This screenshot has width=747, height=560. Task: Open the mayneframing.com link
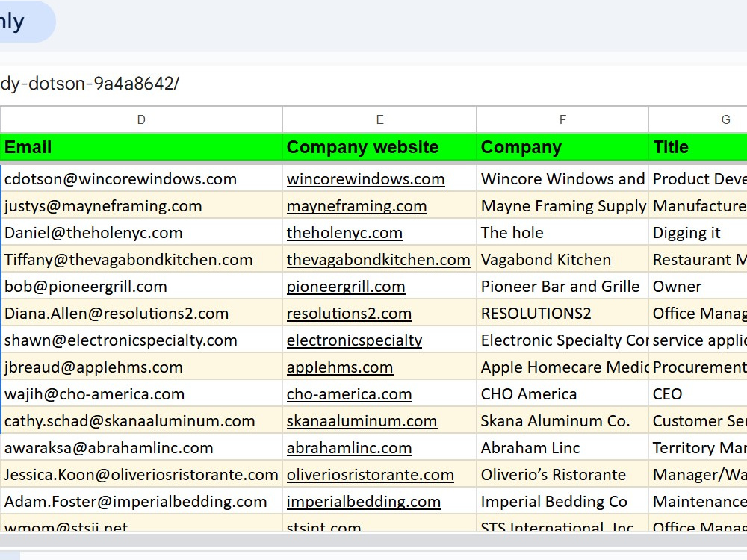pos(356,206)
